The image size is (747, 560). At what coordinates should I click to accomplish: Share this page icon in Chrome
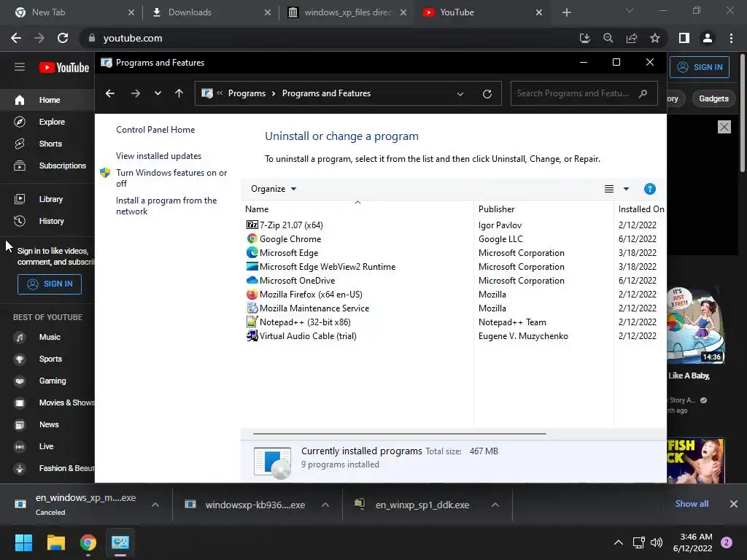(x=632, y=38)
